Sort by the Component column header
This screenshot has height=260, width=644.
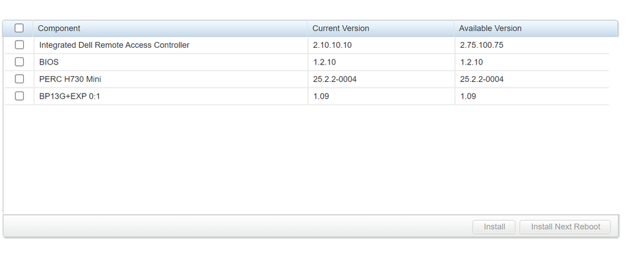pyautogui.click(x=59, y=28)
